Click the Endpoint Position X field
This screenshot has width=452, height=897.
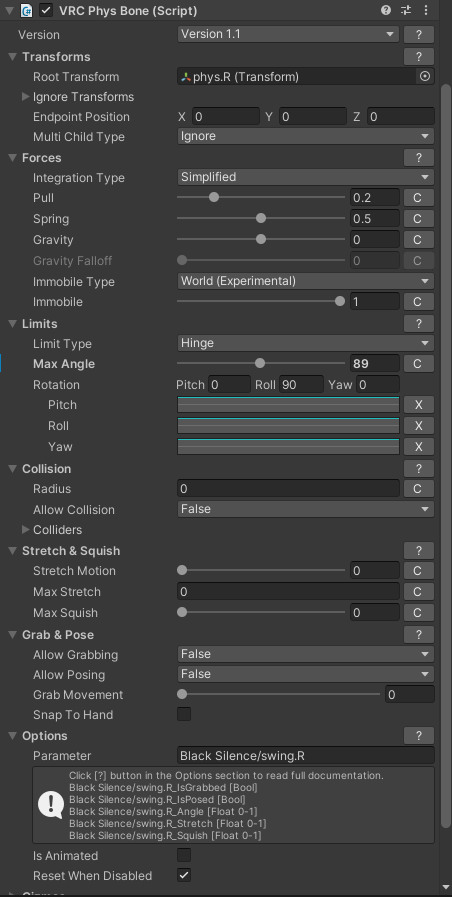(225, 117)
